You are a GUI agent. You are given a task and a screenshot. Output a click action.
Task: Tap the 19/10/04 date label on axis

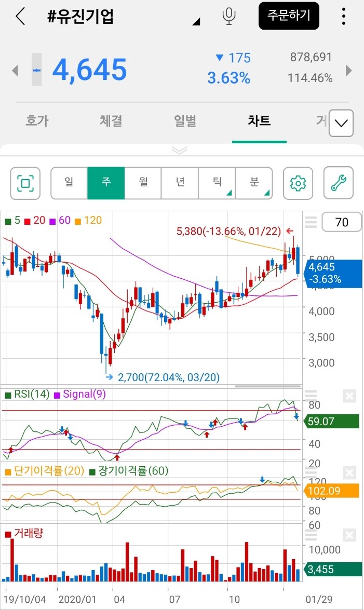24,600
